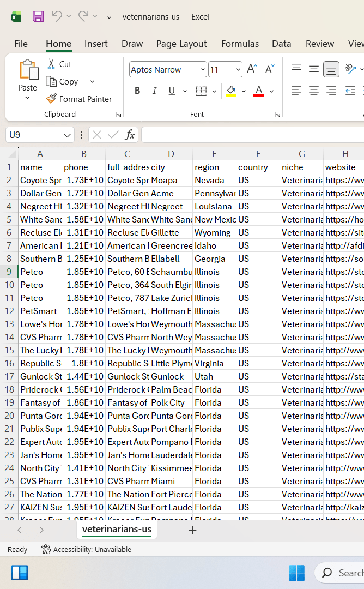Click Decrease Font Size icon

(270, 69)
